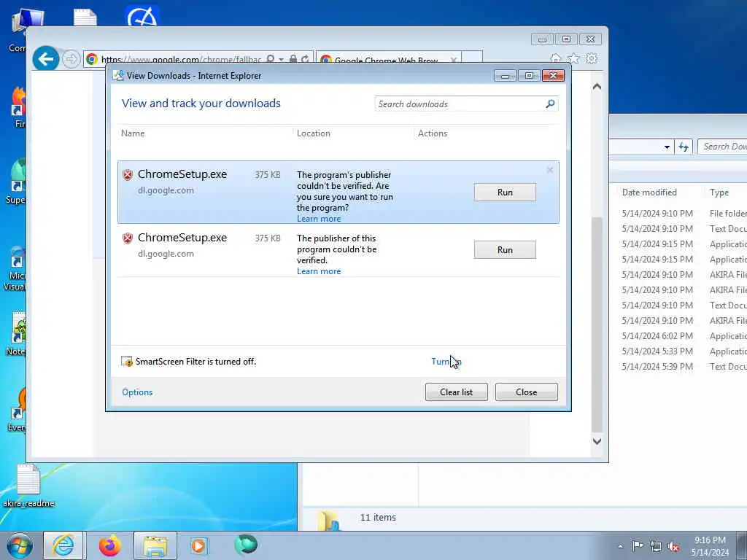Open Learn more link in second download row

coord(319,271)
